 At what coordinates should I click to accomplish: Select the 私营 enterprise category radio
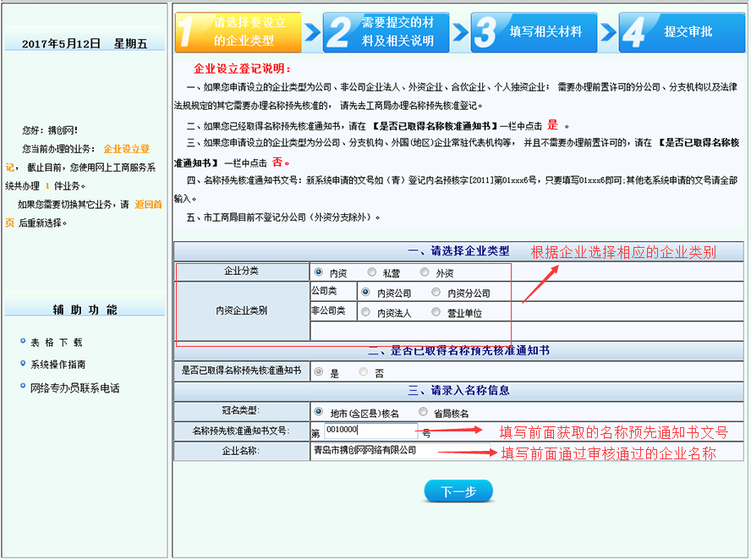(x=370, y=272)
